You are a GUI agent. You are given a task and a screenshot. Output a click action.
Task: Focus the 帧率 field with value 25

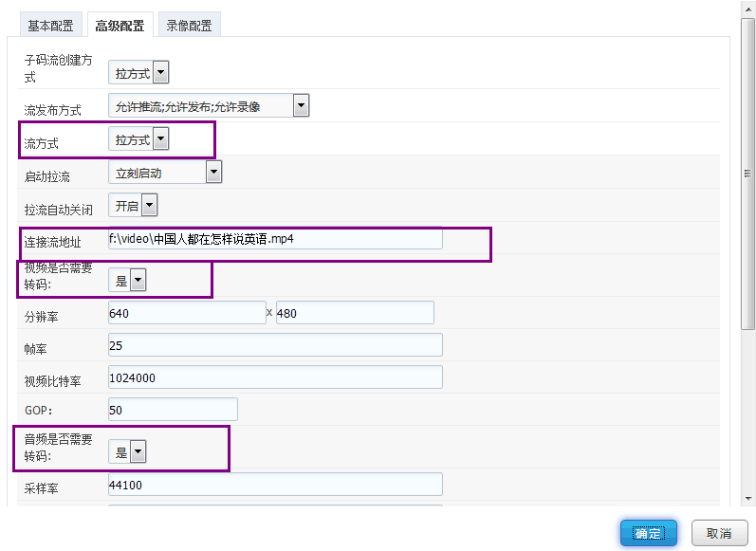pyautogui.click(x=275, y=345)
